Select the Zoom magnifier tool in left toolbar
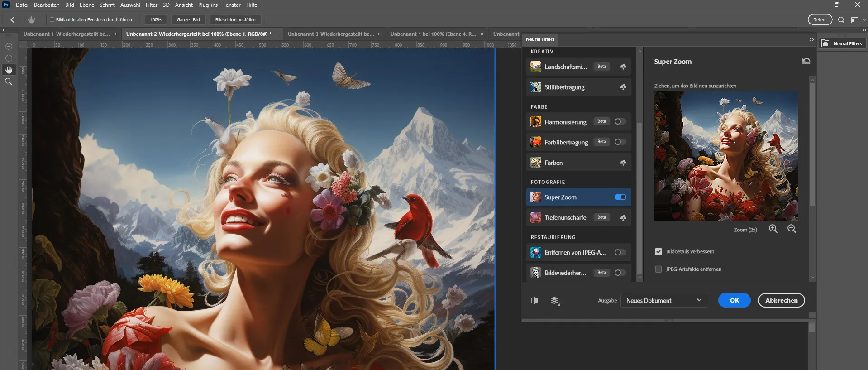Image resolution: width=868 pixels, height=370 pixels. pyautogui.click(x=9, y=82)
